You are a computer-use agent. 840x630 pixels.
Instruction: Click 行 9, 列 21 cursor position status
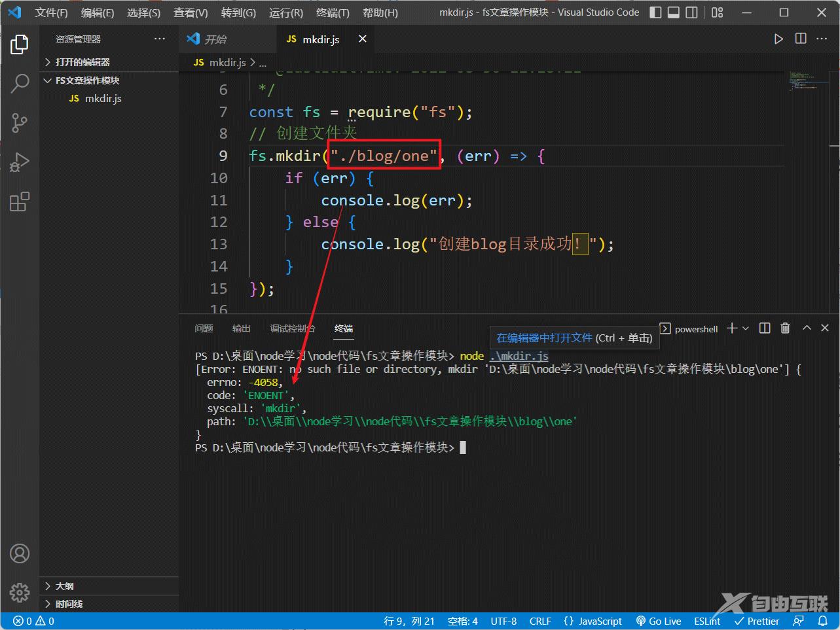click(x=409, y=621)
